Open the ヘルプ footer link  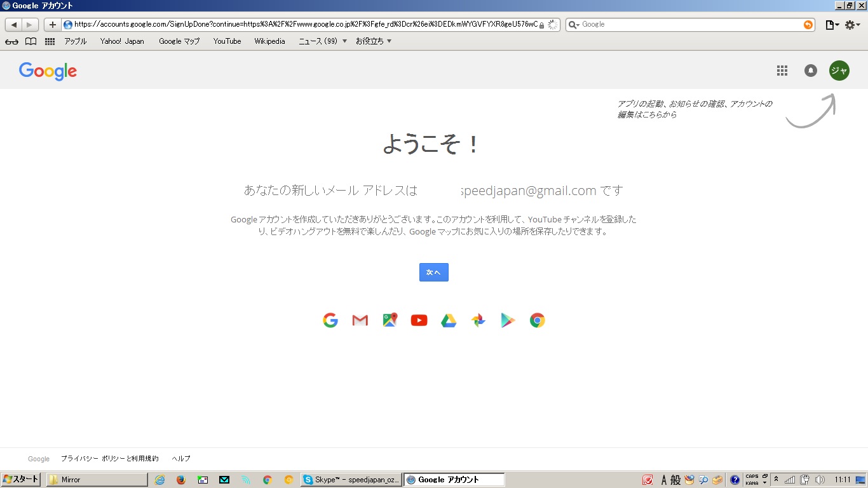click(180, 458)
